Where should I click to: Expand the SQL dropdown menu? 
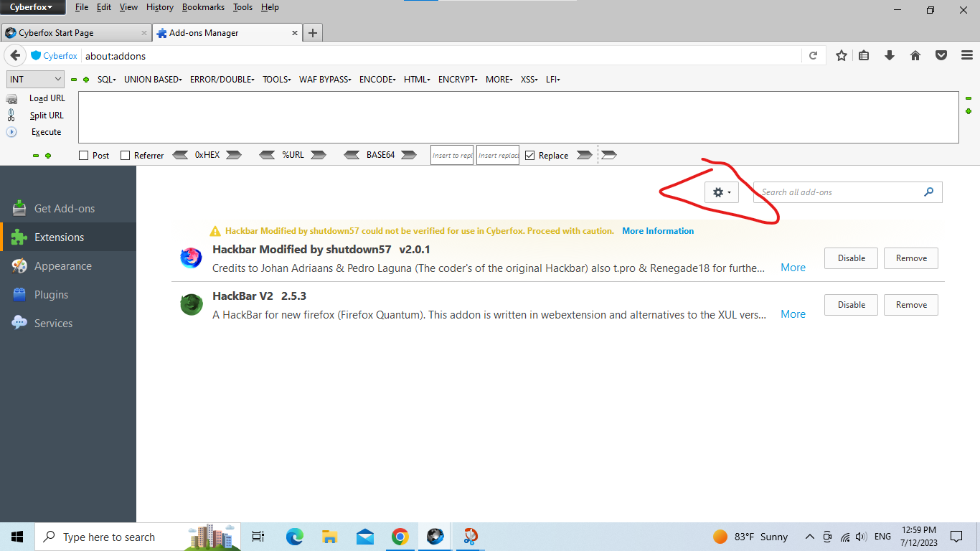[106, 80]
